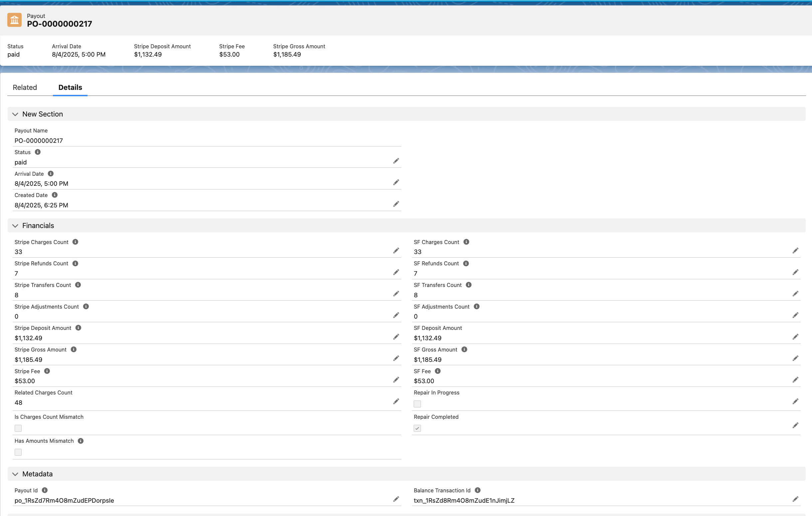Edit SF Charges Count pencil icon

click(x=795, y=251)
